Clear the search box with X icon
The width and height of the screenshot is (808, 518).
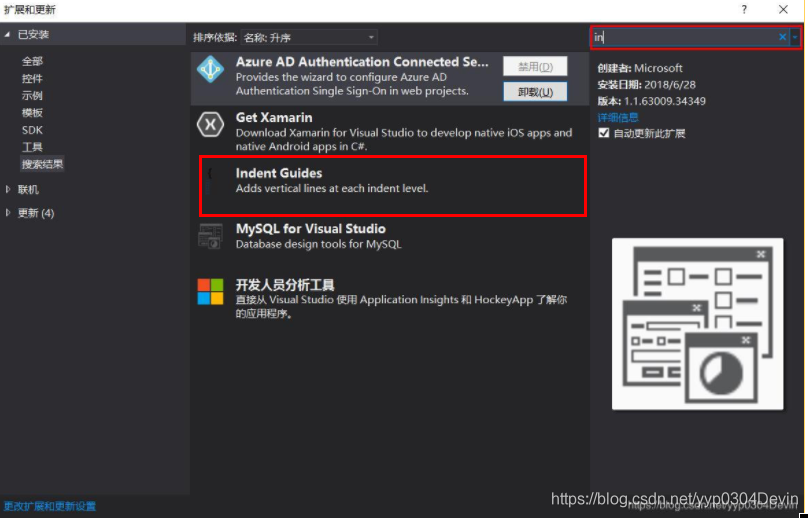[782, 37]
